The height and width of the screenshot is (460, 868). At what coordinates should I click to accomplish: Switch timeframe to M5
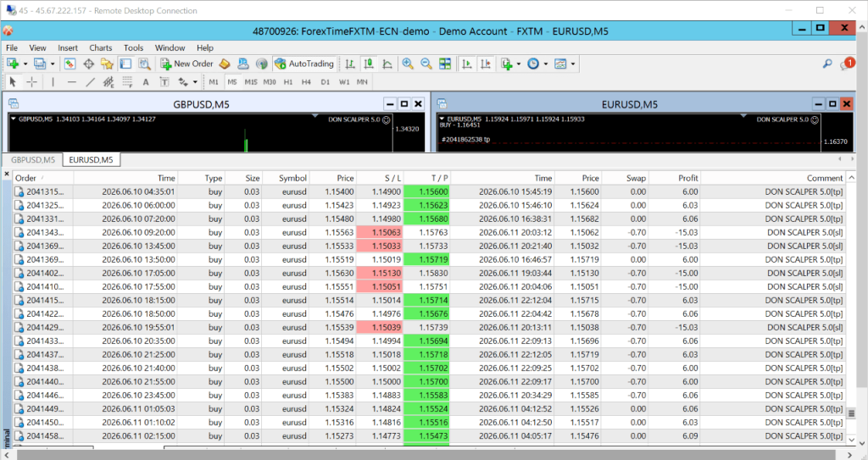click(x=232, y=82)
